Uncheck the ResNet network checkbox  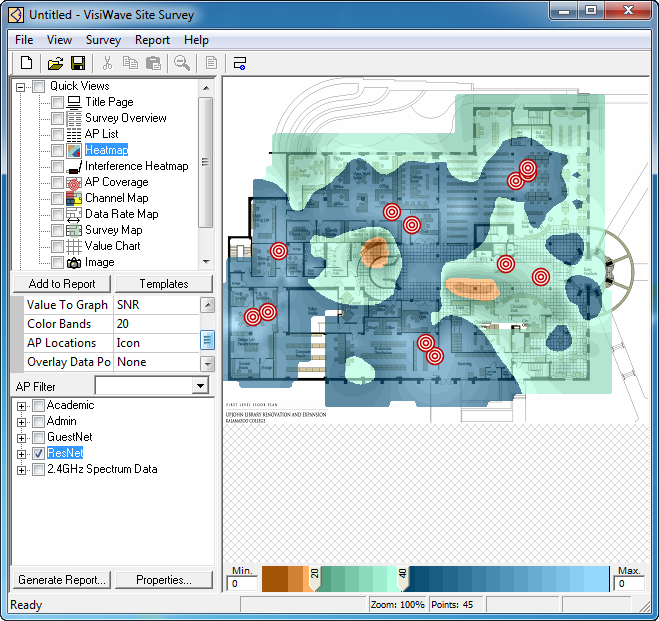coord(38,453)
